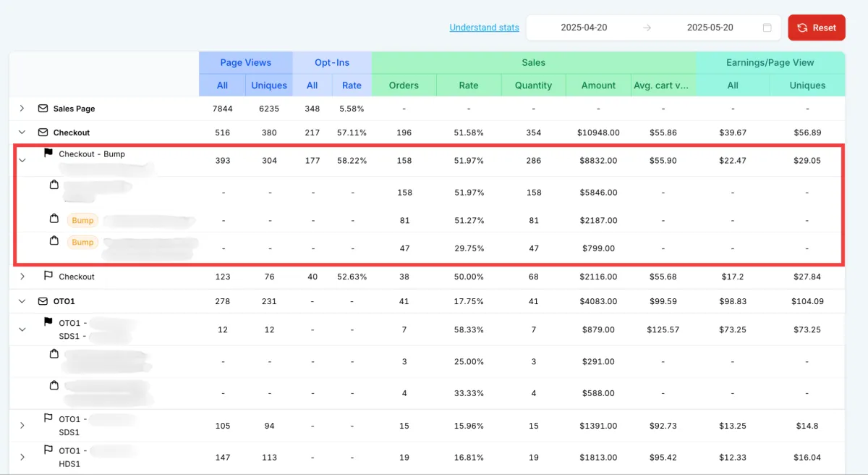Click the Checkout - Bump row label
The width and height of the screenshot is (868, 475).
click(x=92, y=154)
